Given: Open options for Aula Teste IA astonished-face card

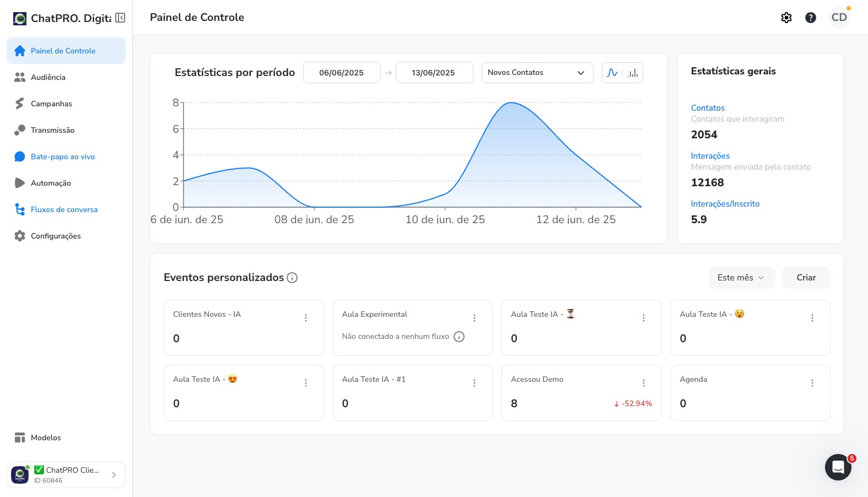Looking at the screenshot, I should click(812, 318).
